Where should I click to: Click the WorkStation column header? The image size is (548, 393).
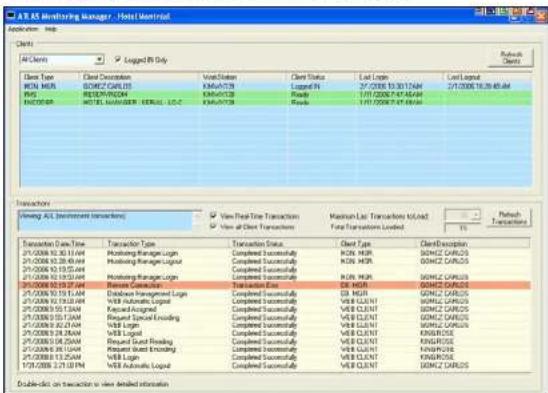click(243, 77)
